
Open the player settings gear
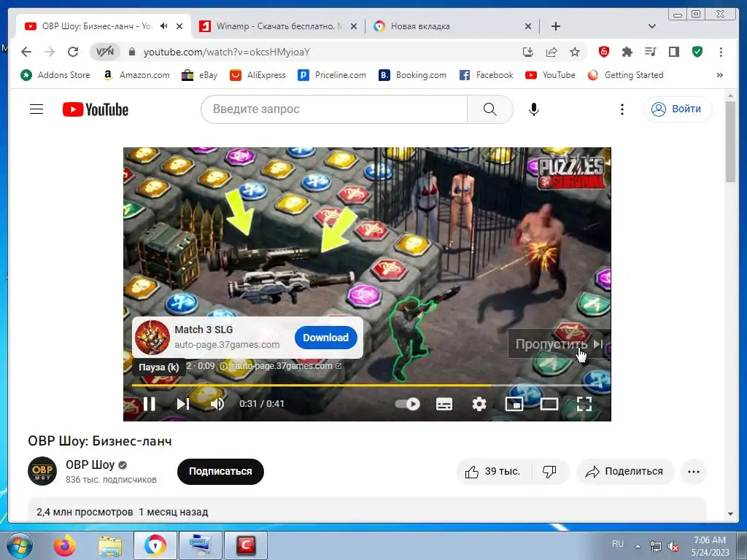(479, 404)
